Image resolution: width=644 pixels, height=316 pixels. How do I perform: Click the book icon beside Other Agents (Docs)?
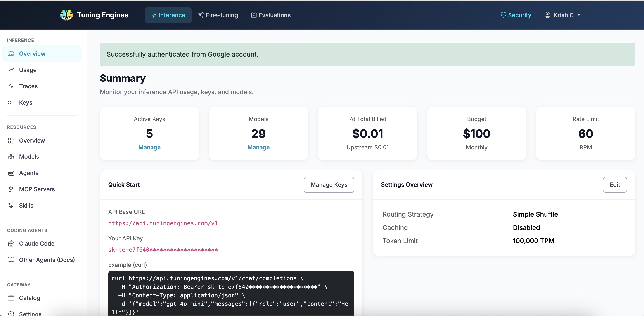click(x=11, y=260)
